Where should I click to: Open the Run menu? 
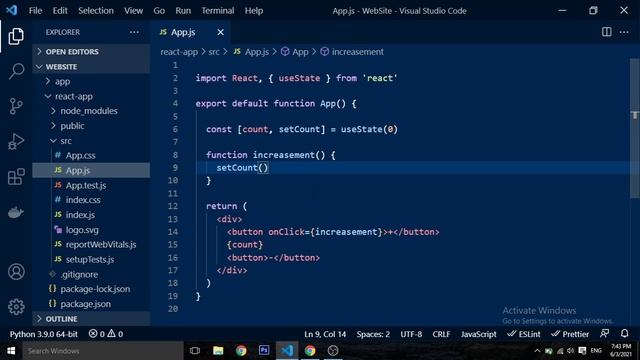coord(183,11)
